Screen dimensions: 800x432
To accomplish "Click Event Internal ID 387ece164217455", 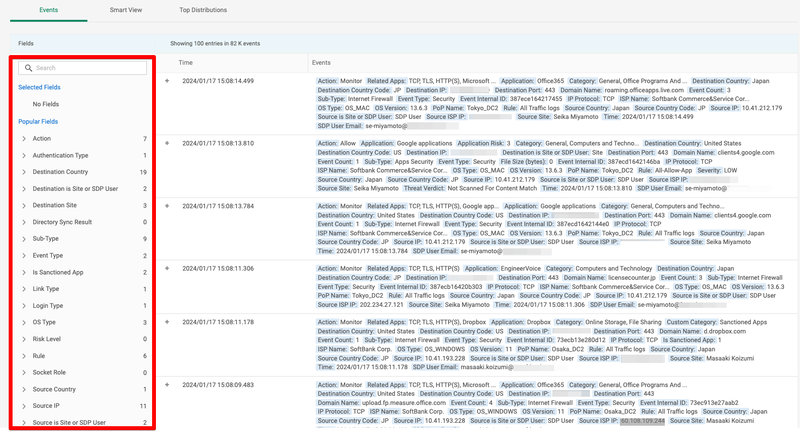I will [x=536, y=99].
